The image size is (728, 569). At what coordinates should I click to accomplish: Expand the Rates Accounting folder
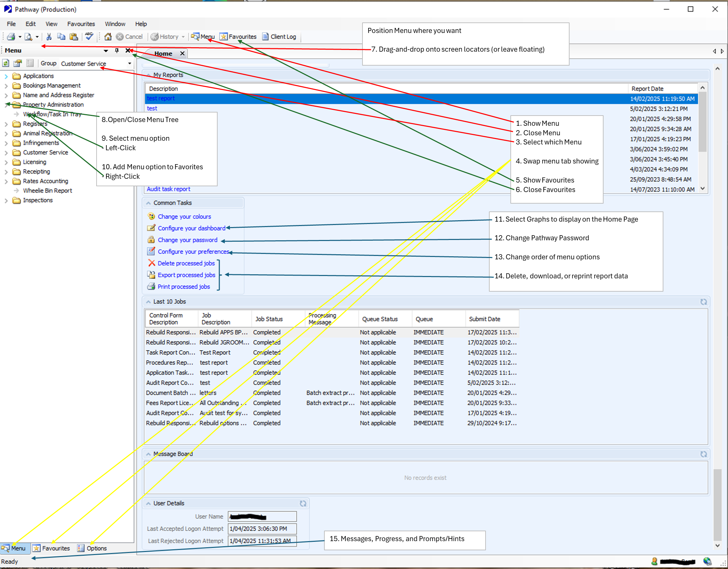(6, 182)
